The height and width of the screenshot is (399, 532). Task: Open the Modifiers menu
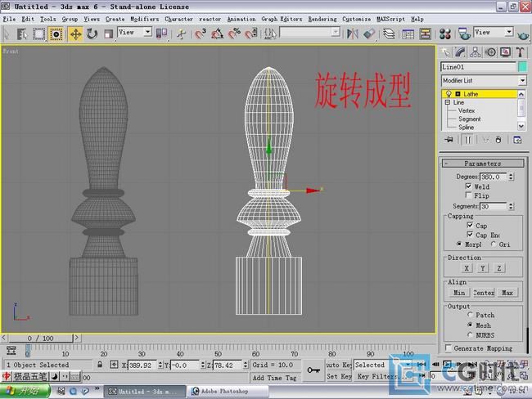tap(145, 19)
